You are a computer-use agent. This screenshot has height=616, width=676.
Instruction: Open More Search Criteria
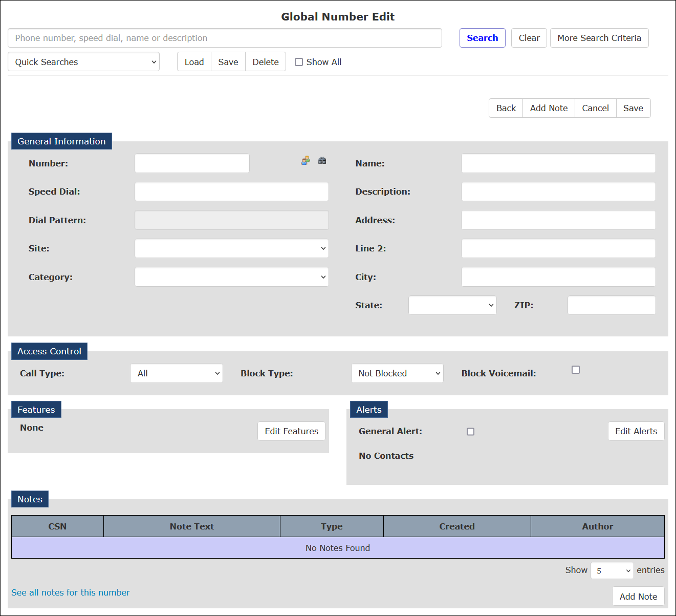point(599,38)
